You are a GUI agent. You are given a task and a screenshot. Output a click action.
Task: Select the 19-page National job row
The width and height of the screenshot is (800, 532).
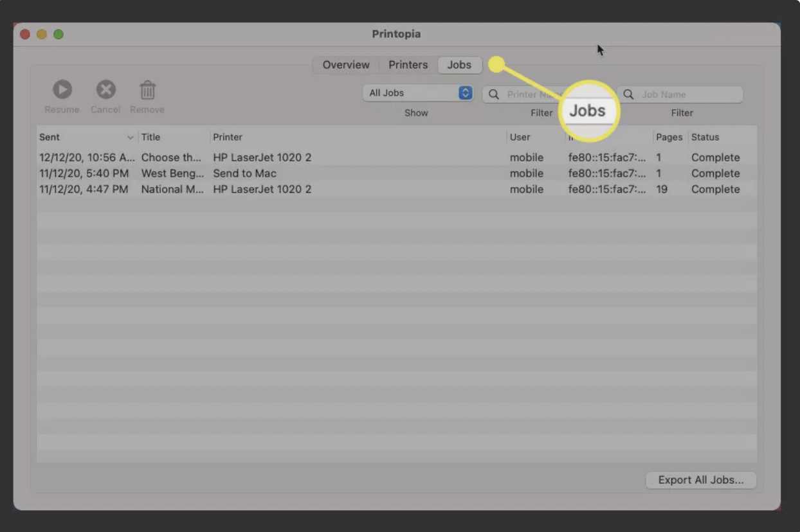[257, 190]
